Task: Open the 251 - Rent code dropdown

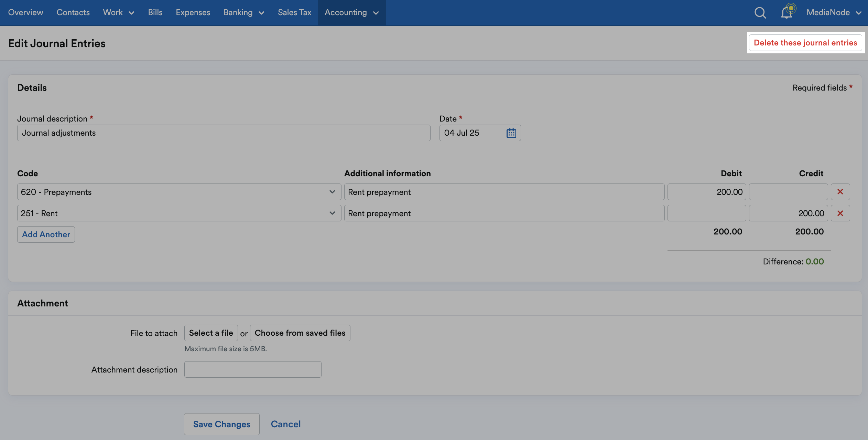Action: tap(179, 213)
